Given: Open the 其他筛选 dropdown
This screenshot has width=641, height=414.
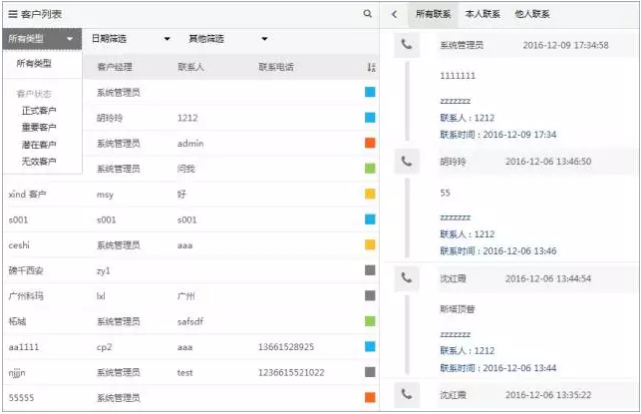Looking at the screenshot, I should tap(228, 39).
